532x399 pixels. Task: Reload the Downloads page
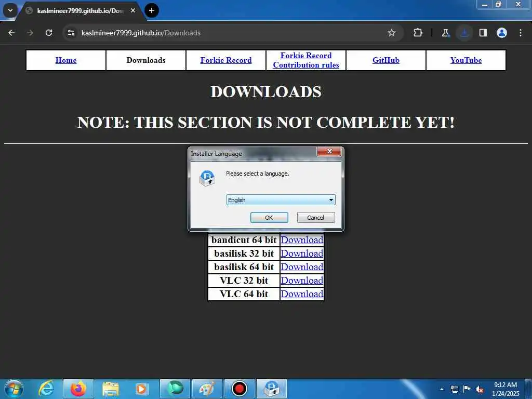point(49,33)
